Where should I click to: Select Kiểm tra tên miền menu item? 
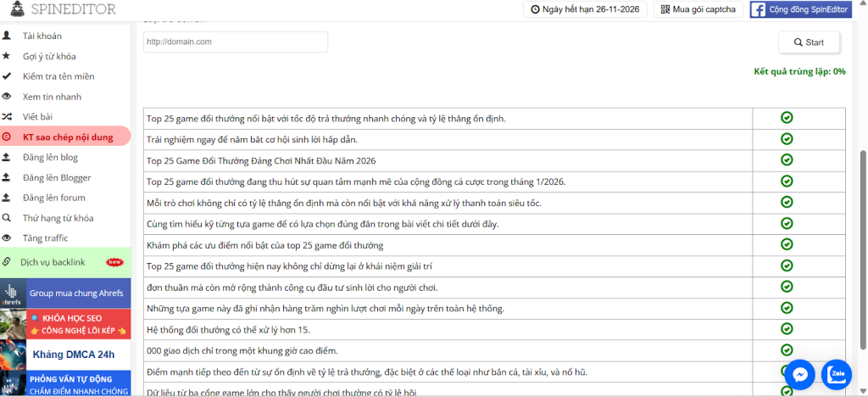tap(58, 76)
